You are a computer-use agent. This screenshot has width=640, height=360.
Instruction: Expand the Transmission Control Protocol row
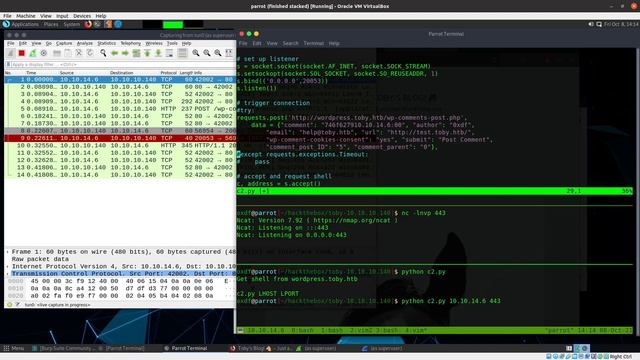point(8,274)
